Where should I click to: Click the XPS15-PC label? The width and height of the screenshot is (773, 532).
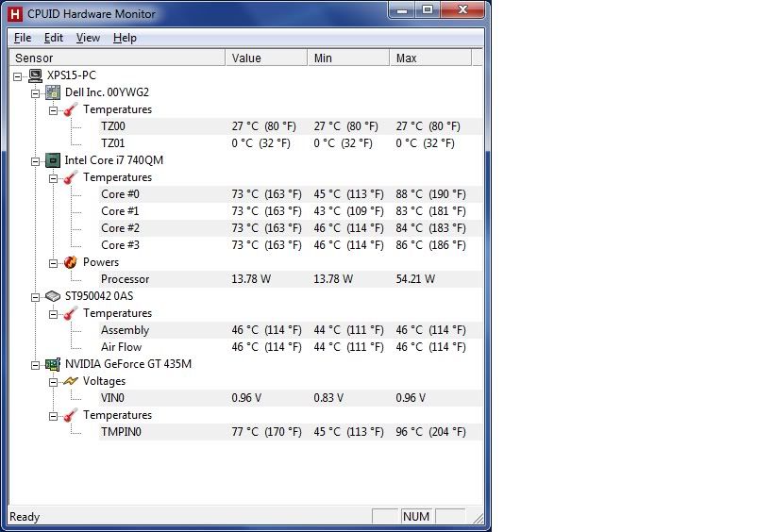[x=72, y=75]
